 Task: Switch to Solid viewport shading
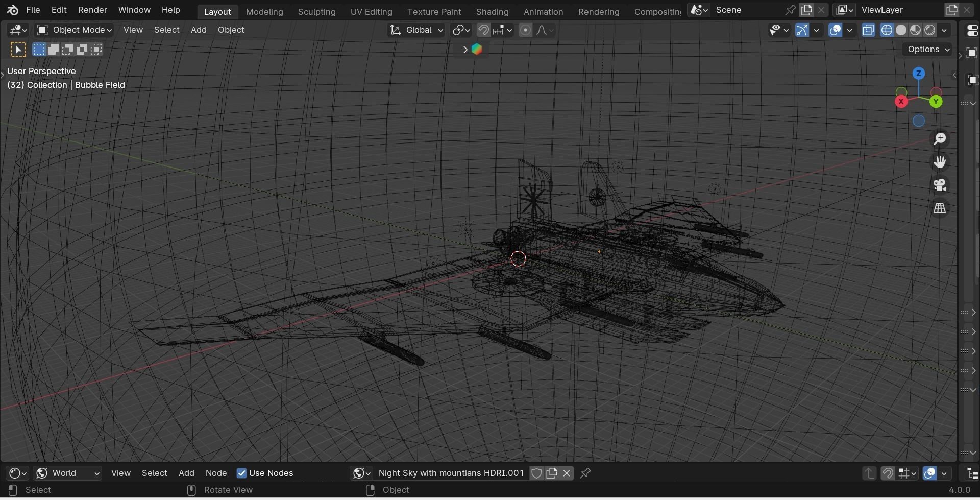[x=901, y=30]
